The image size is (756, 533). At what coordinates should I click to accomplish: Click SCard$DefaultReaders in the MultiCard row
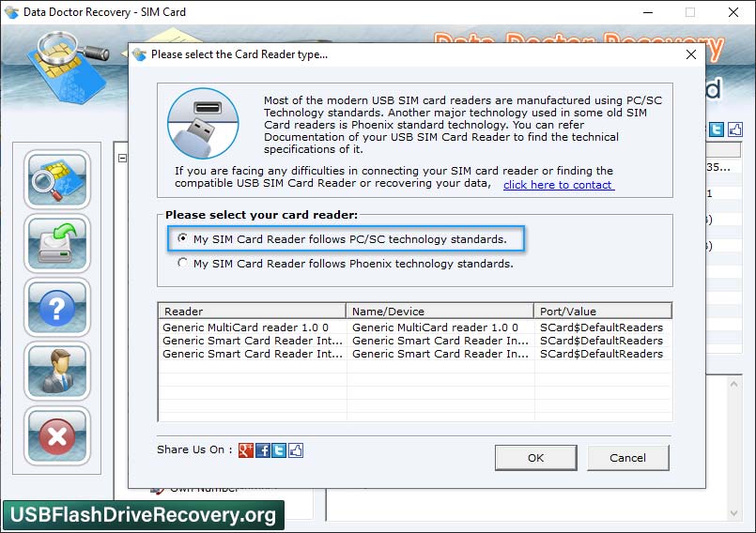coord(601,327)
